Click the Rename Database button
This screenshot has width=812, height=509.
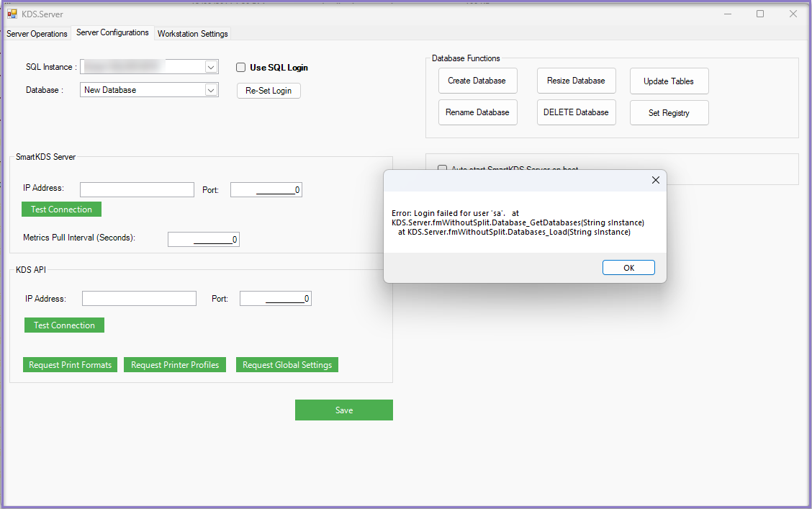[477, 112]
